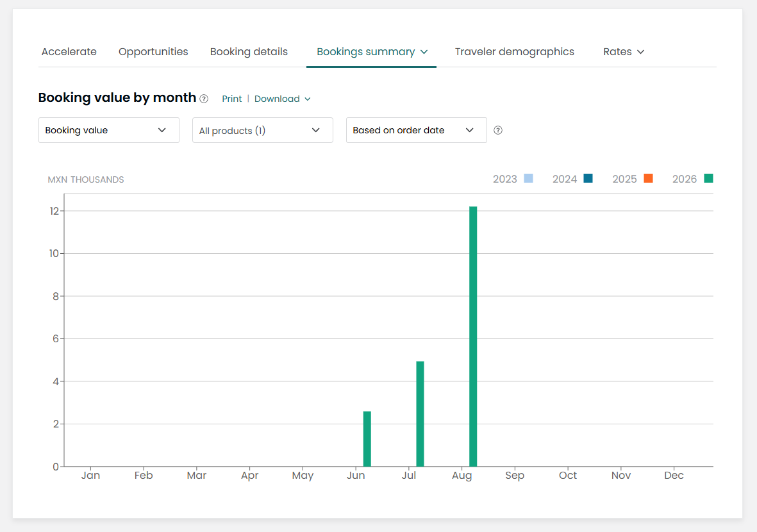757x532 pixels.
Task: Click the July bar in the chart
Action: click(420, 413)
